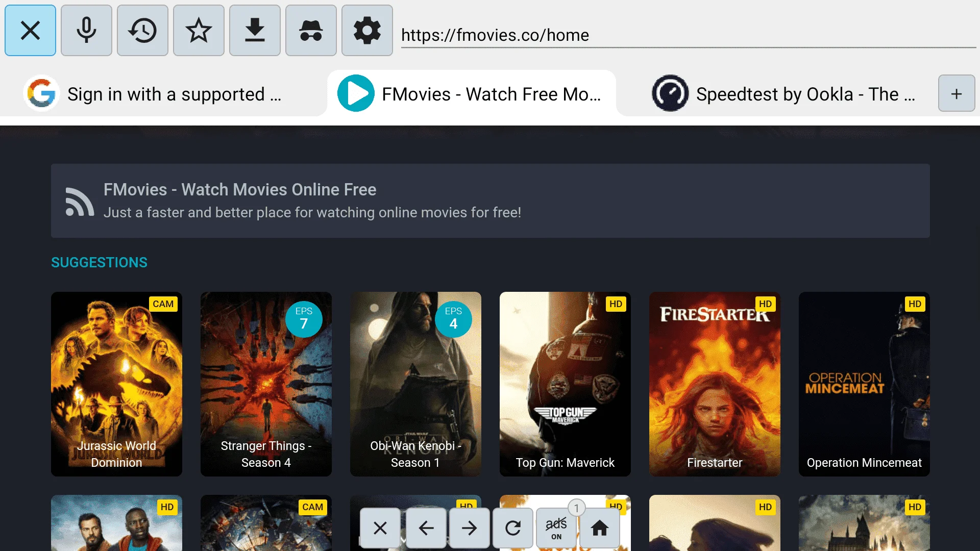Go back with floating left arrow

[426, 528]
